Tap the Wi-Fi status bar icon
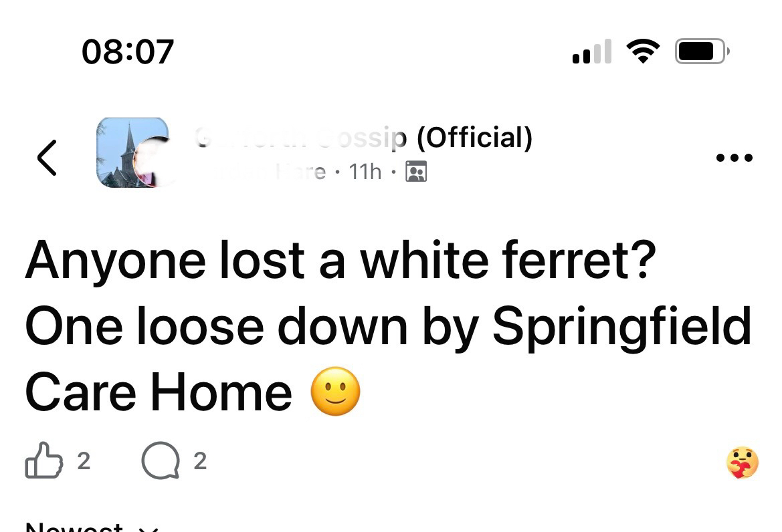 (x=642, y=51)
